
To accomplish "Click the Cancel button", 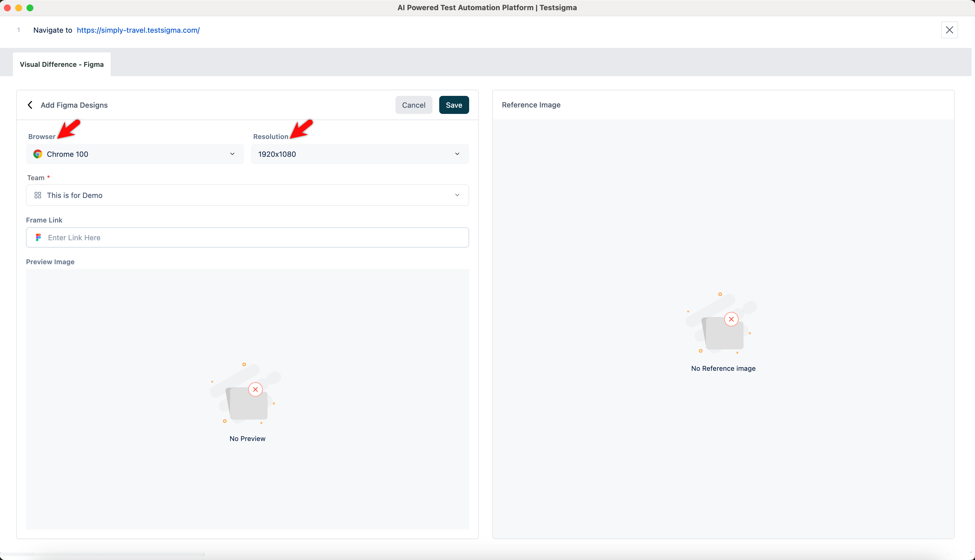I will (414, 105).
